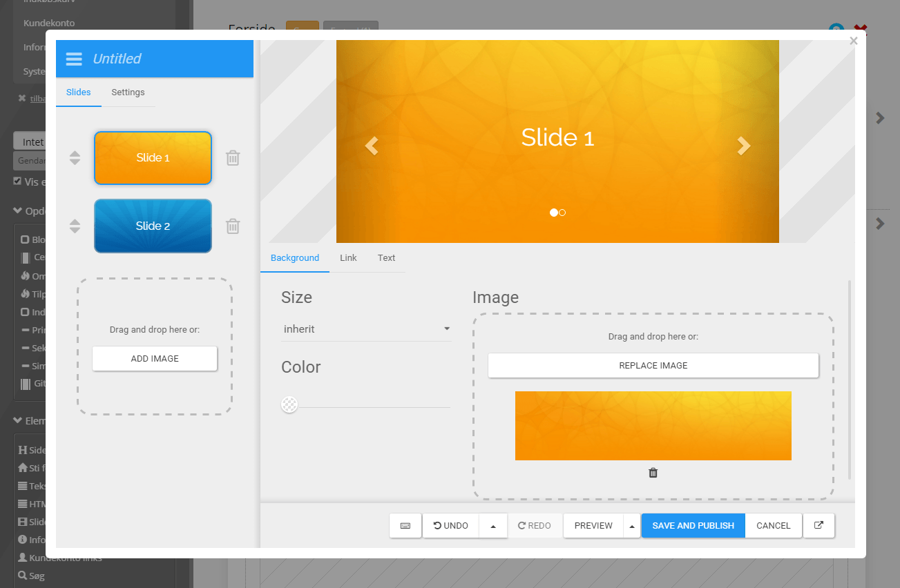
Task: Click the vertical scrollbar in background panel
Action: (x=850, y=380)
